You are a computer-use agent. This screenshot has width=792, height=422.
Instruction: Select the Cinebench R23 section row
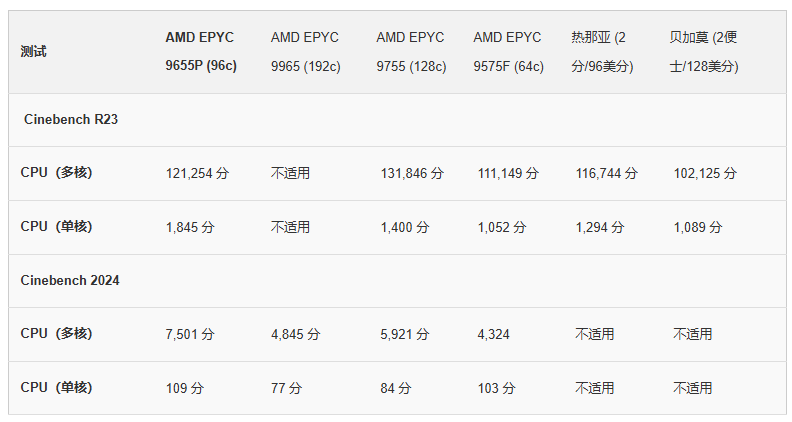[71, 120]
